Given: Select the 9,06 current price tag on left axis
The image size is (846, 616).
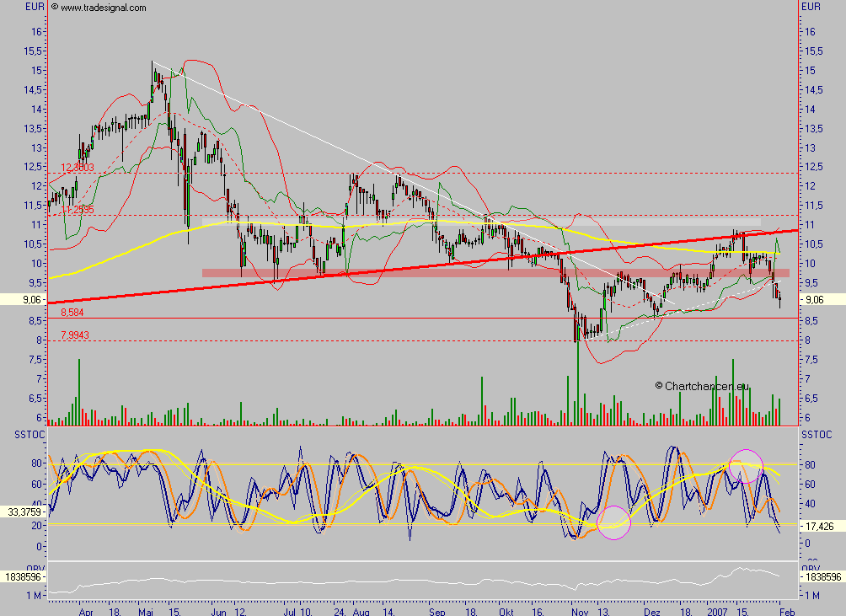Looking at the screenshot, I should tap(24, 299).
